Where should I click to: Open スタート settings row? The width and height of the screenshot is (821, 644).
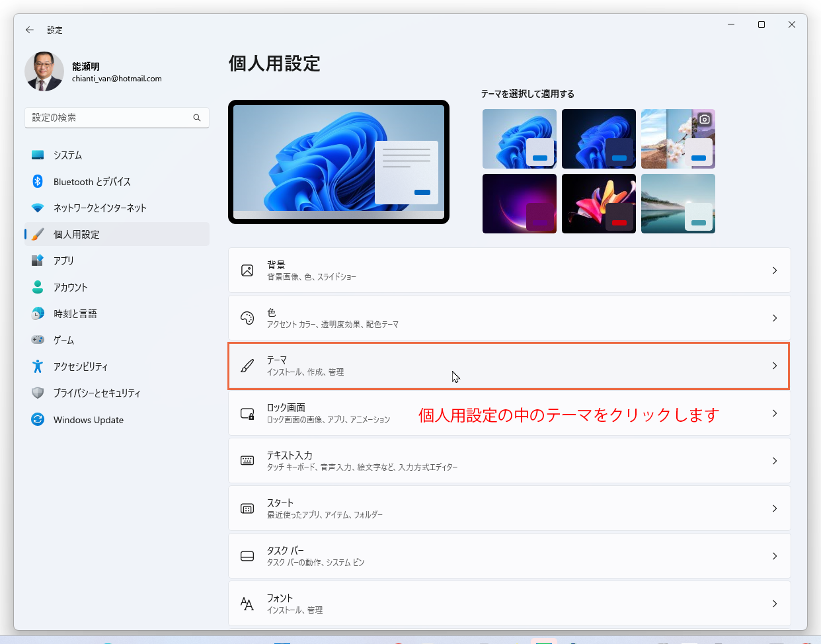[x=510, y=508]
